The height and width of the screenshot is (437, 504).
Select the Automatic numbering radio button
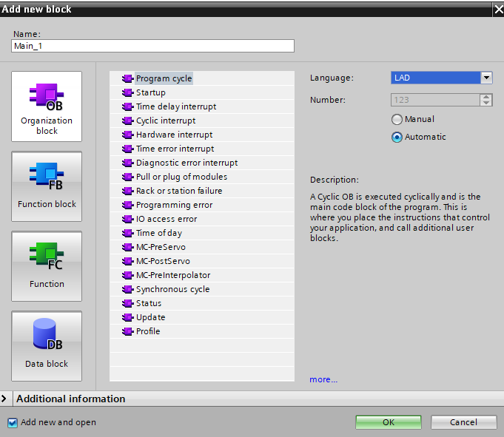coord(397,137)
